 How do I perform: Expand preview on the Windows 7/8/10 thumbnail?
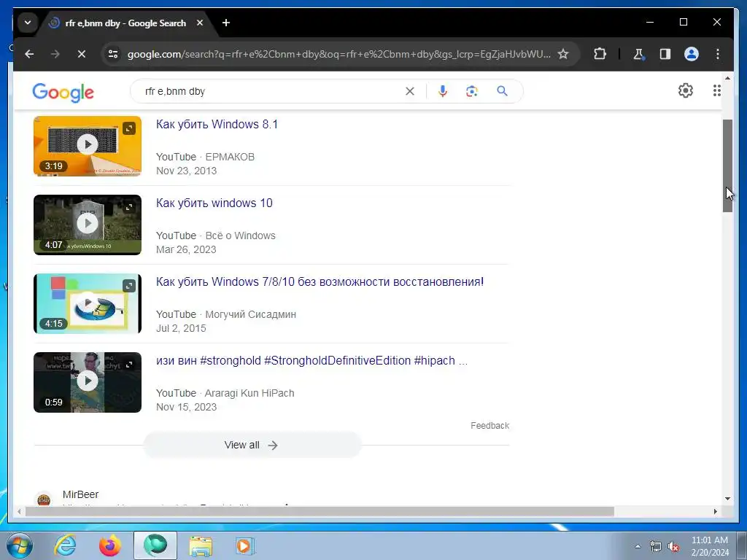tap(129, 286)
